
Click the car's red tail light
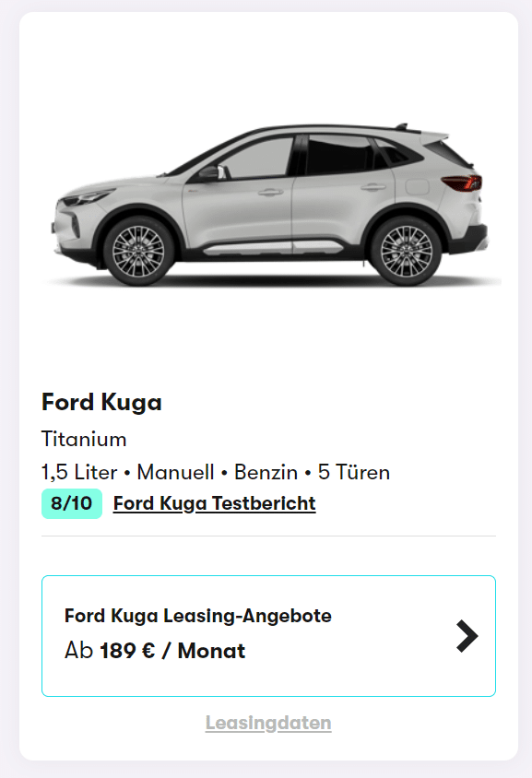coord(462,183)
